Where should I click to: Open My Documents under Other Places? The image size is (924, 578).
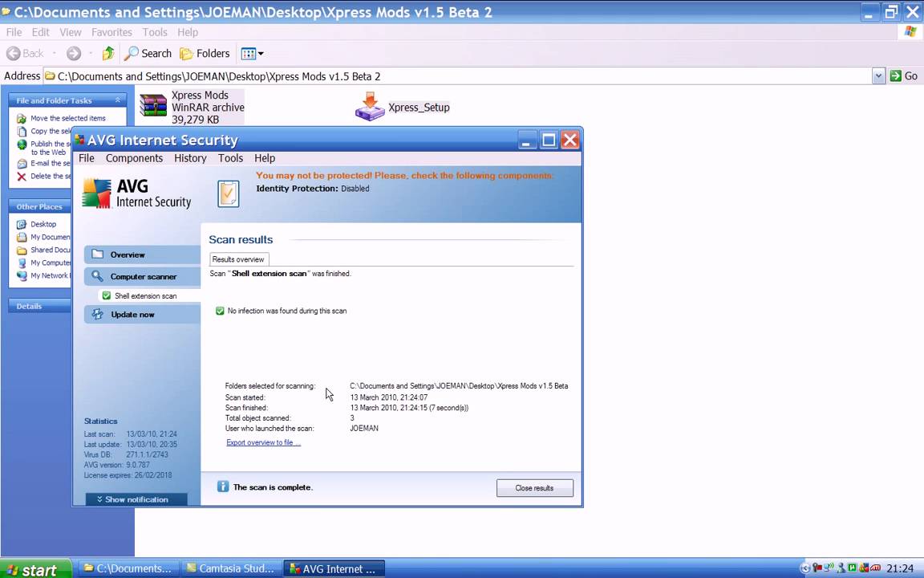tap(50, 237)
